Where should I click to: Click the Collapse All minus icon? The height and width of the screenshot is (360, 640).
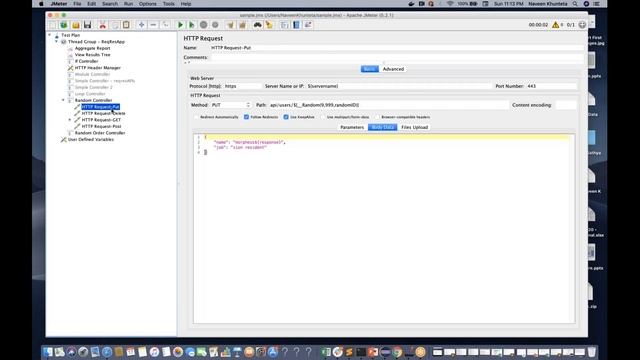tap(153, 25)
